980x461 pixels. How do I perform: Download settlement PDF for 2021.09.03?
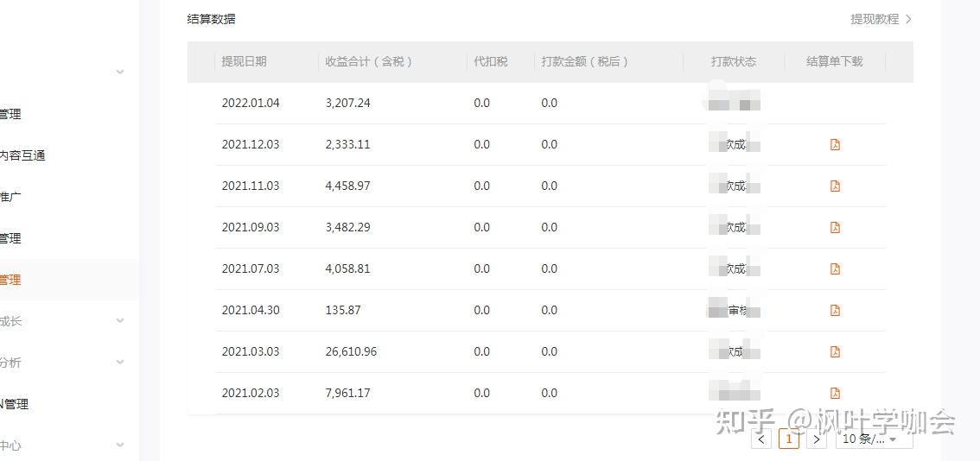pos(835,227)
